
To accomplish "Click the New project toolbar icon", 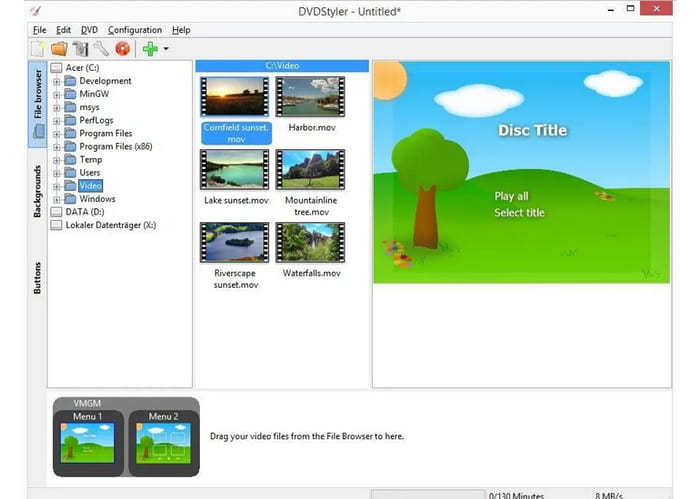I will [x=38, y=49].
